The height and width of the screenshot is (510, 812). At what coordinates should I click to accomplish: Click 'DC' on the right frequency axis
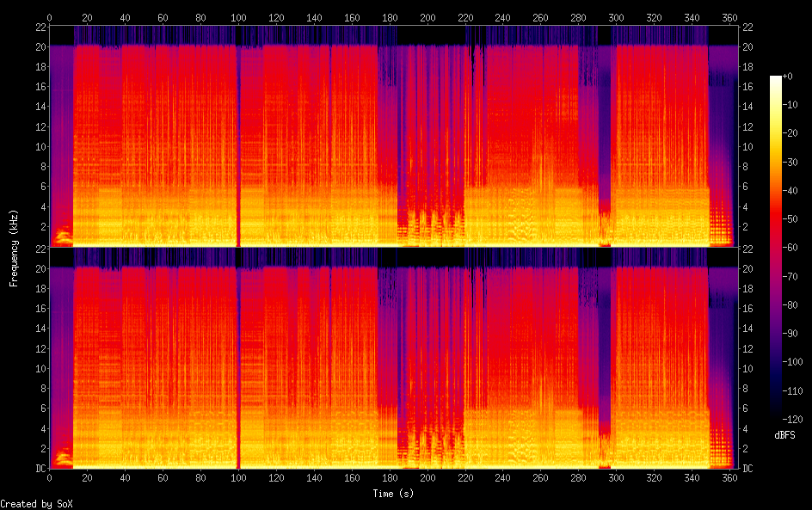coord(747,469)
